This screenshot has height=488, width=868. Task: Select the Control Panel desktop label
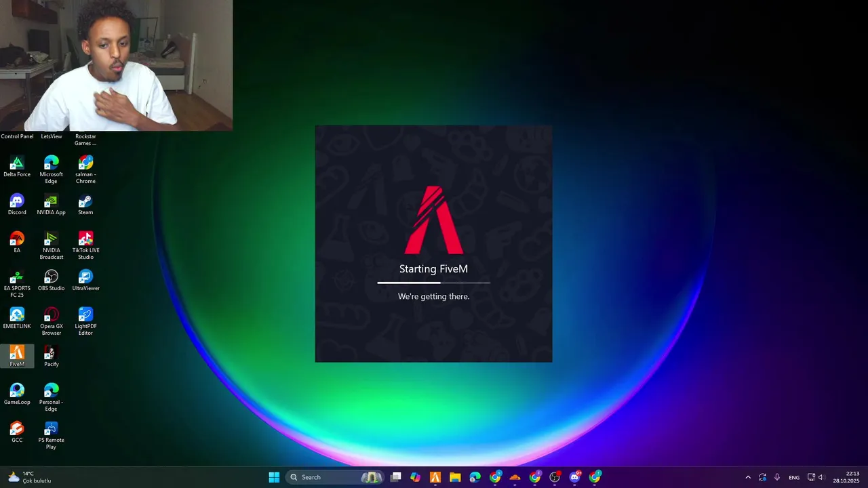pos(17,136)
